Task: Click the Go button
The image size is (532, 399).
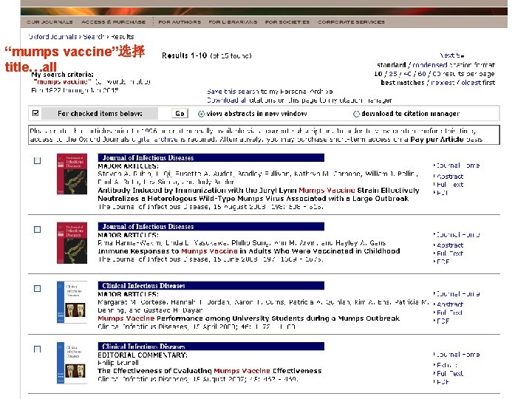Action: point(180,114)
